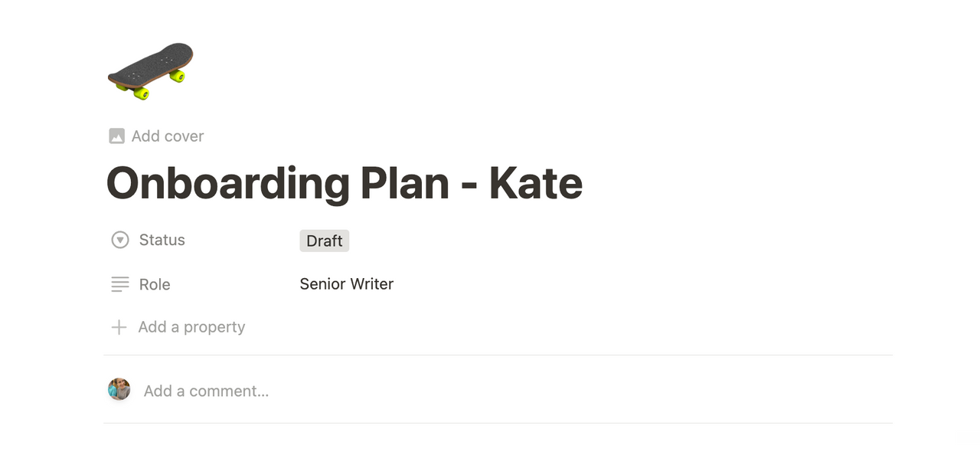Click the yellow wheels of skateboard icon
Image resolution: width=980 pixels, height=465 pixels.
pos(141,93)
